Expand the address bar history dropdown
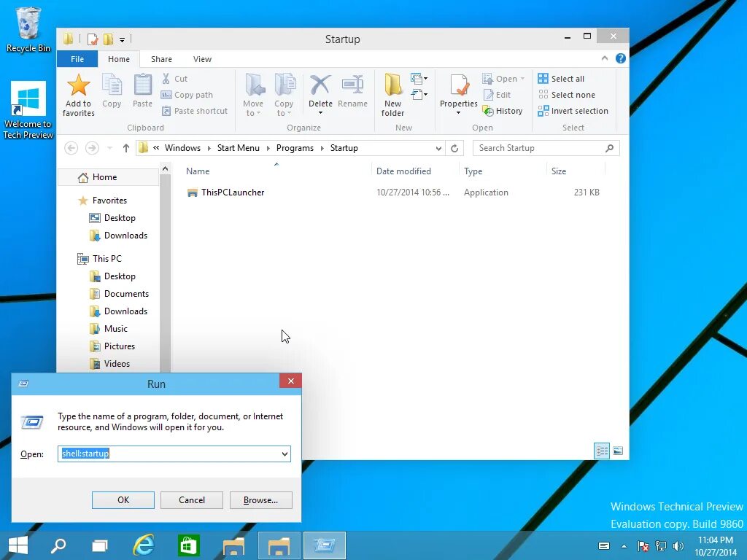The image size is (747, 560). click(438, 148)
